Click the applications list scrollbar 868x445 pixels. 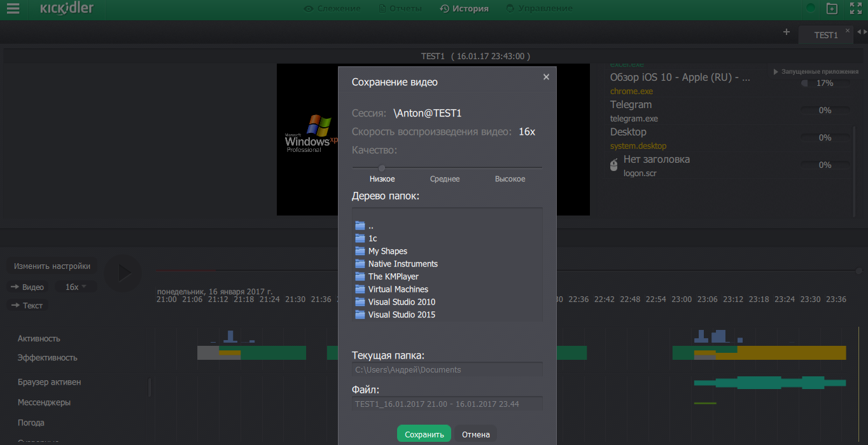854,170
